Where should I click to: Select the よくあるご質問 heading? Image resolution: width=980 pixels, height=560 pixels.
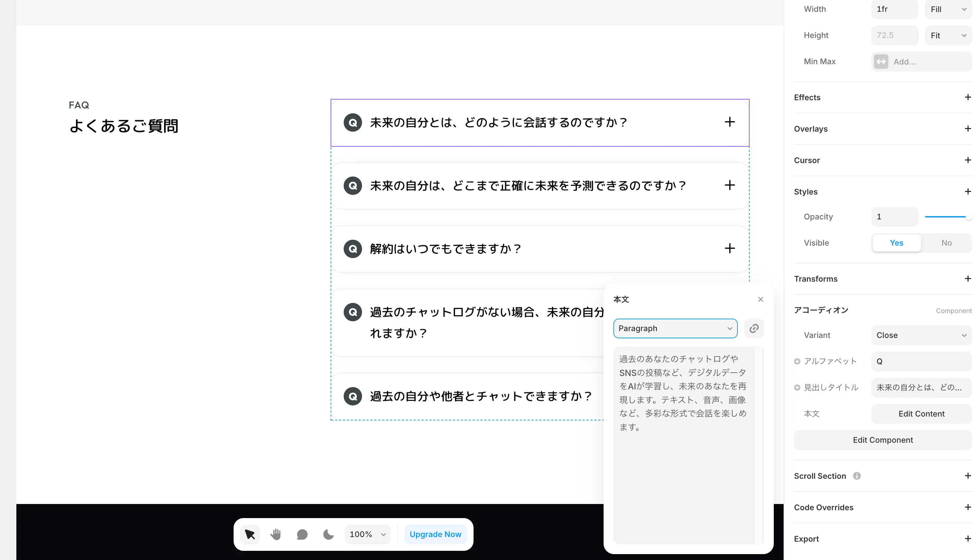pos(124,126)
